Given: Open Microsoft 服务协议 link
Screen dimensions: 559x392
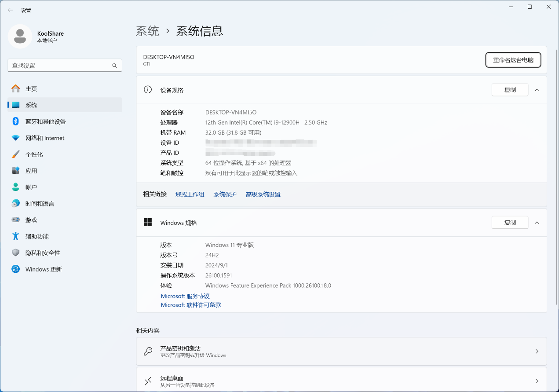Looking at the screenshot, I should 185,297.
